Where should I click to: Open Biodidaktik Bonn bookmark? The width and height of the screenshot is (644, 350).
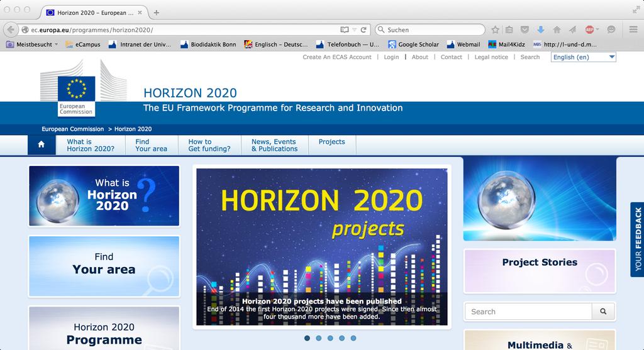pos(208,45)
